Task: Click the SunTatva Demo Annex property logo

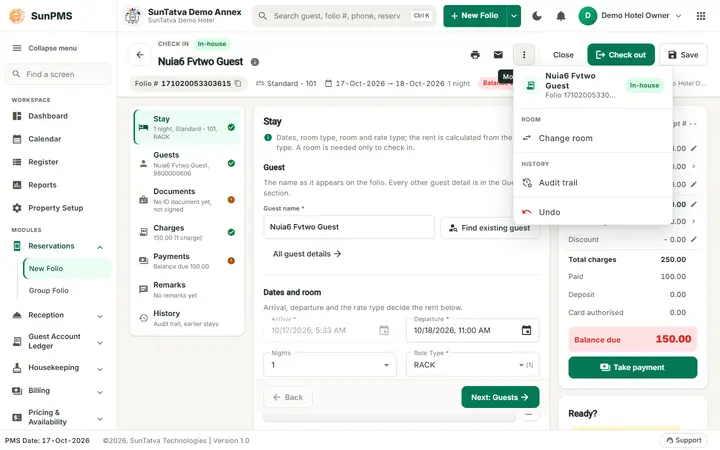Action: click(x=133, y=16)
